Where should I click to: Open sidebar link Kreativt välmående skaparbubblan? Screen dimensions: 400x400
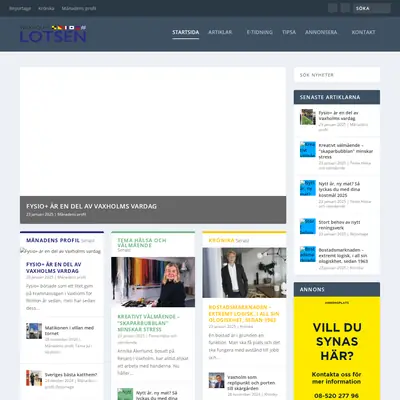click(x=346, y=151)
